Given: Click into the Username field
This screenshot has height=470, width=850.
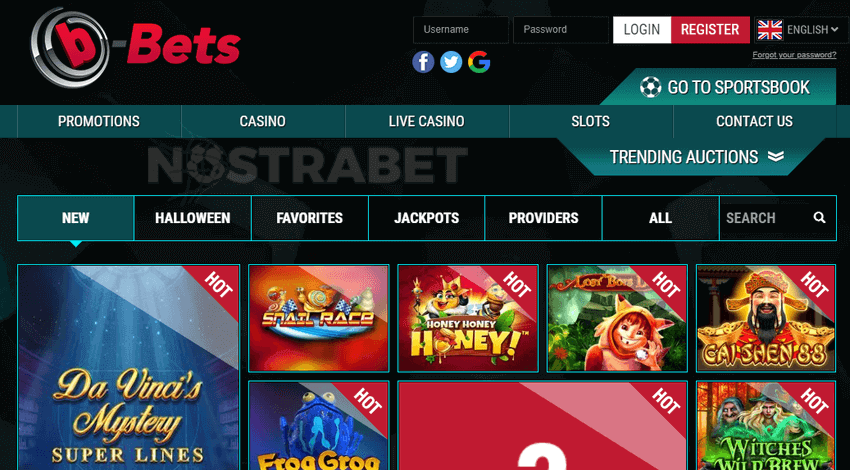Looking at the screenshot, I should tap(461, 30).
